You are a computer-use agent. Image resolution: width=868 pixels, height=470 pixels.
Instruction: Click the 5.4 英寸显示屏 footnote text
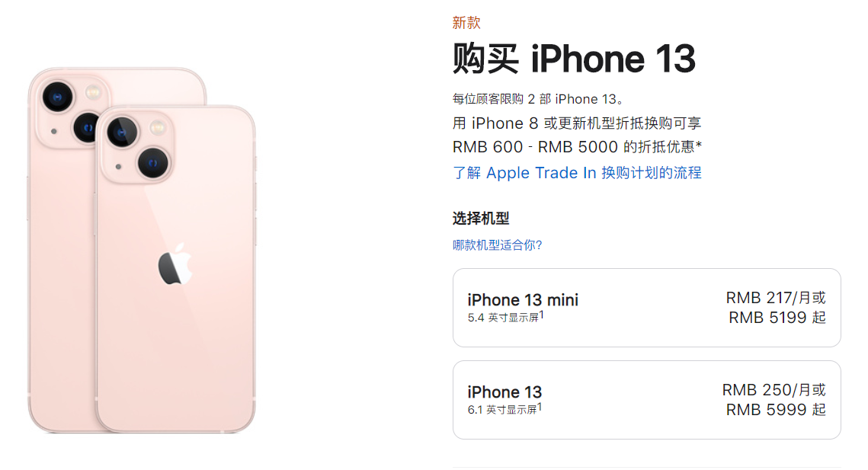(505, 317)
